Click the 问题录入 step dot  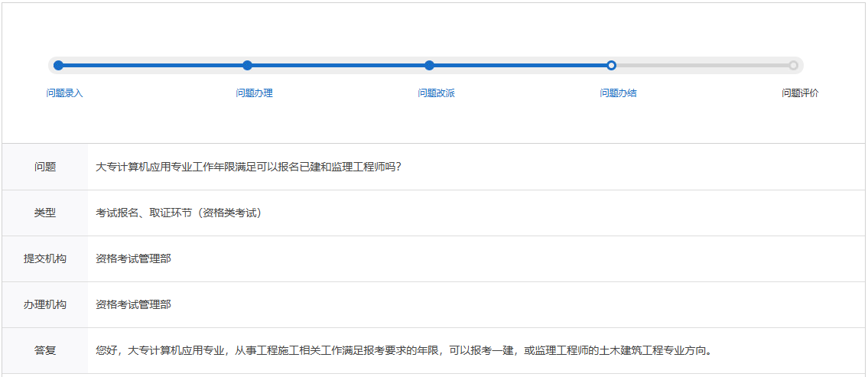point(58,66)
